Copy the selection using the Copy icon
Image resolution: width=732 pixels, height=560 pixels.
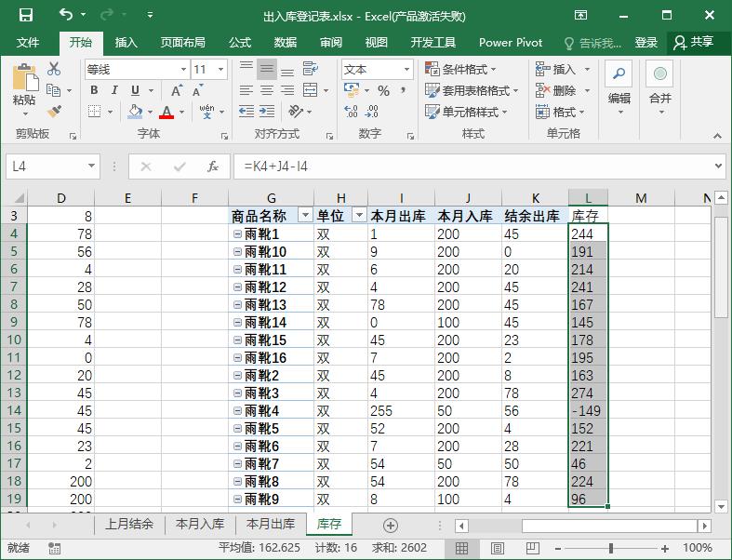(53, 90)
